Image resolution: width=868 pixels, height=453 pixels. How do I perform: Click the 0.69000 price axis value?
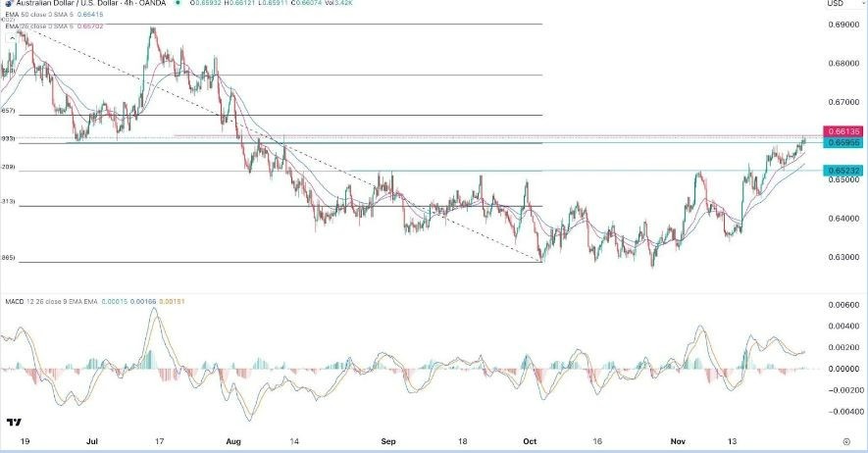point(843,25)
